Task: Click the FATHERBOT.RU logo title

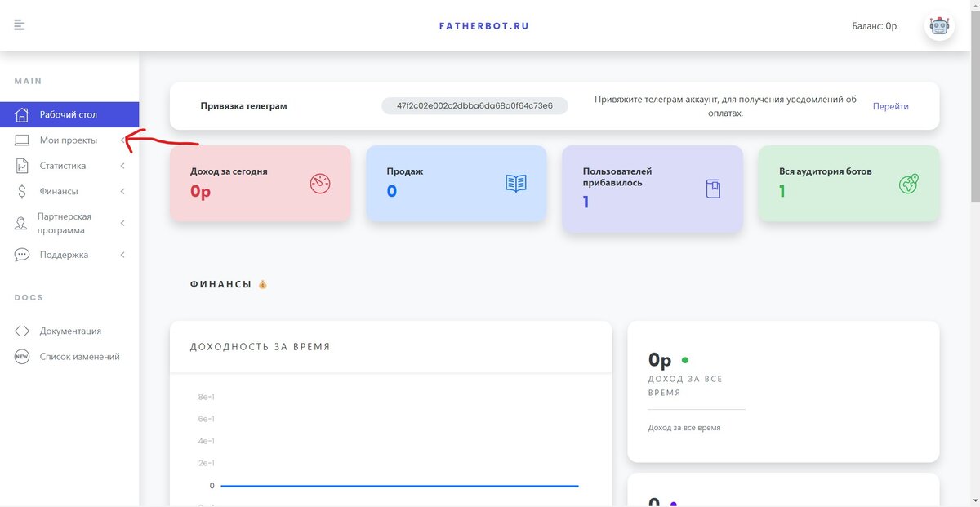Action: (484, 26)
